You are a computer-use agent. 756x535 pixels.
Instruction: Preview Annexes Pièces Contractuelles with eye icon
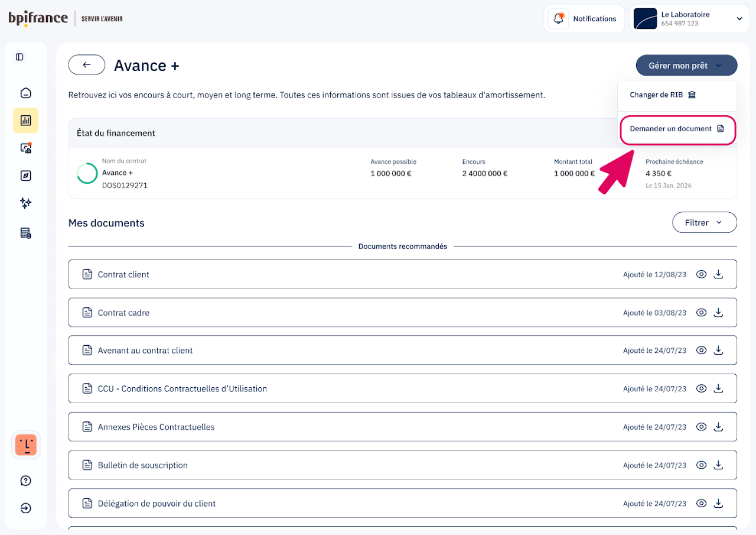[x=702, y=427]
